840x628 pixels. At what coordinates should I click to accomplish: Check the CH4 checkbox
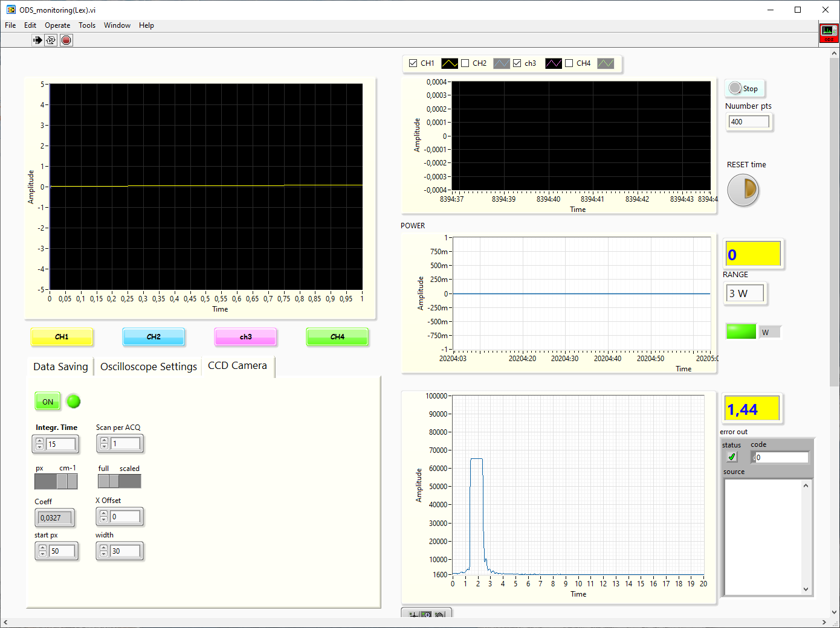(569, 63)
